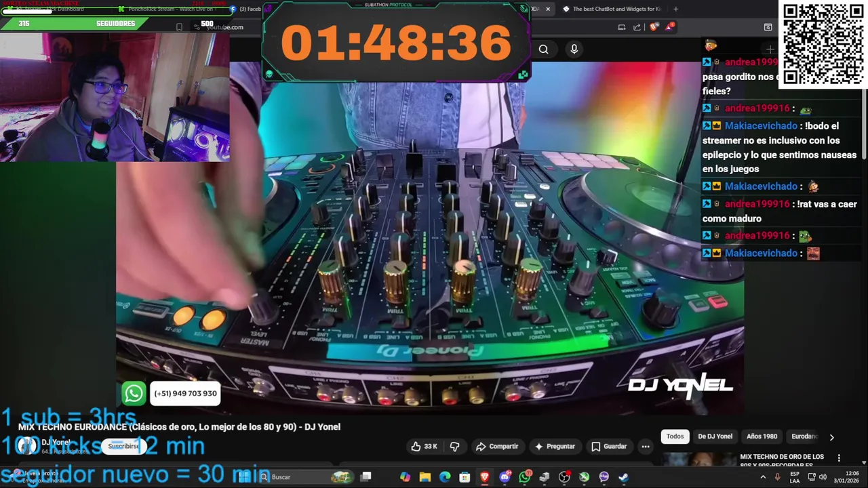Open the system tray volume speaker icon

click(x=823, y=477)
